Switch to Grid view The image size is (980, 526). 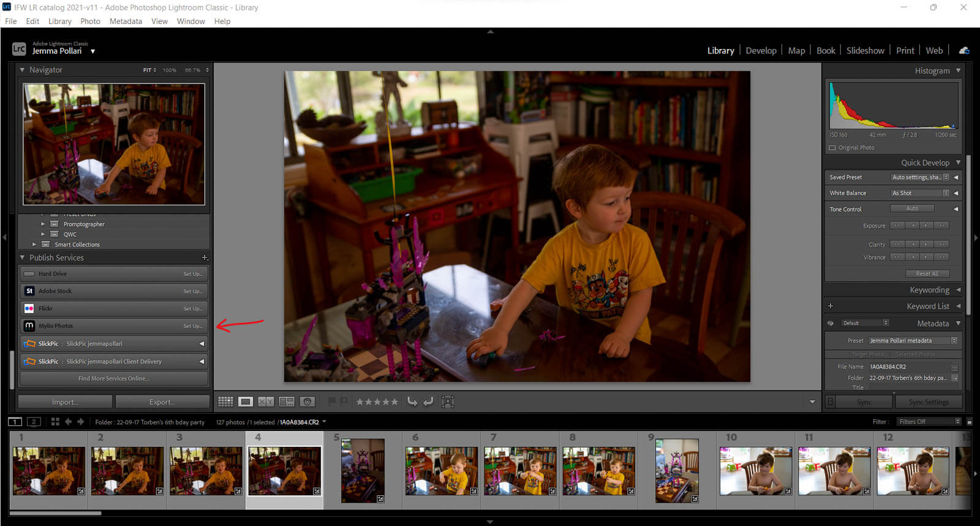tap(225, 402)
